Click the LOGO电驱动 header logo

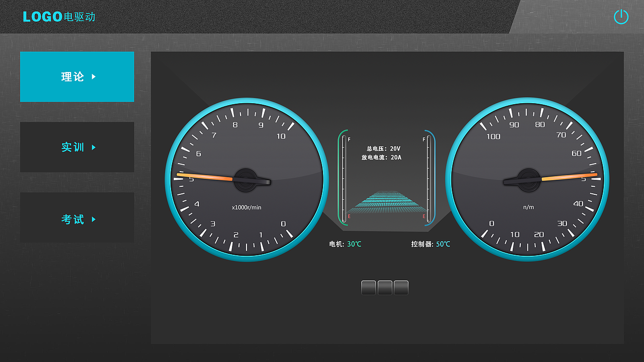click(59, 17)
